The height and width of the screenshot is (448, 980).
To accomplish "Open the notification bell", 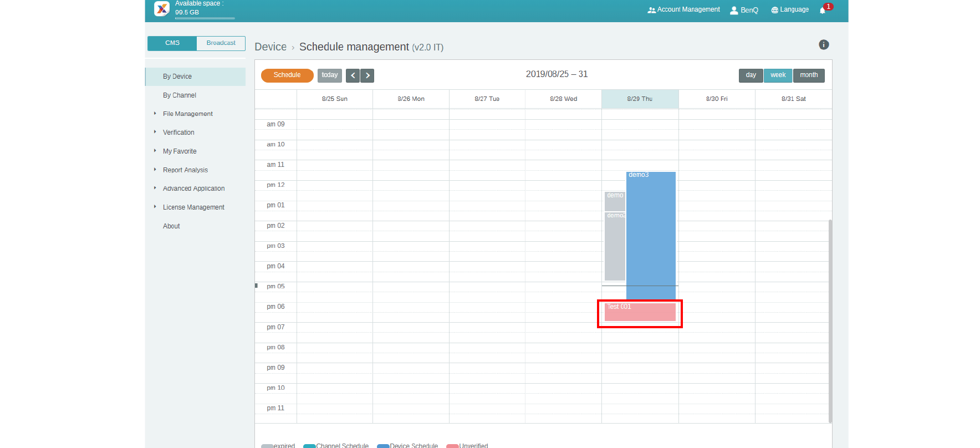I will click(823, 10).
